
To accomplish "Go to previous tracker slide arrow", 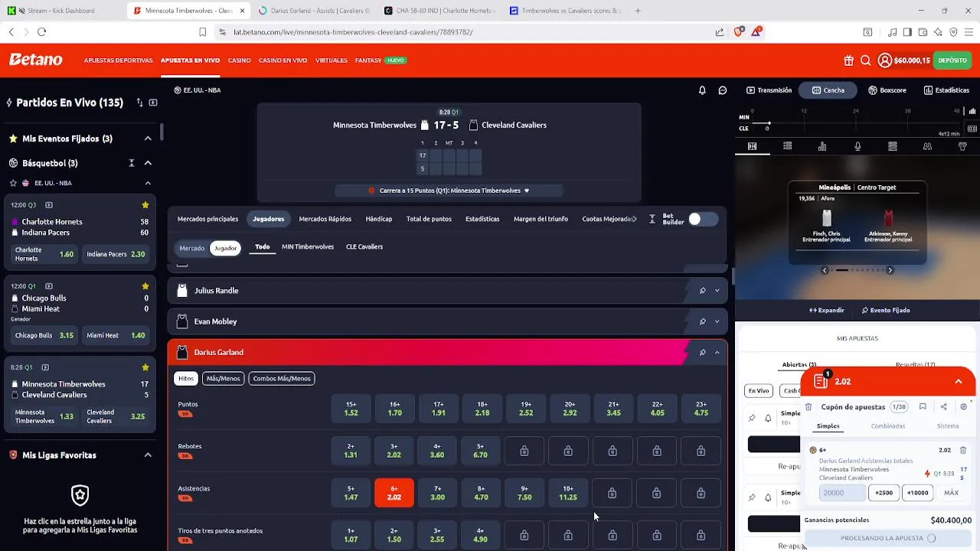I will (x=825, y=270).
